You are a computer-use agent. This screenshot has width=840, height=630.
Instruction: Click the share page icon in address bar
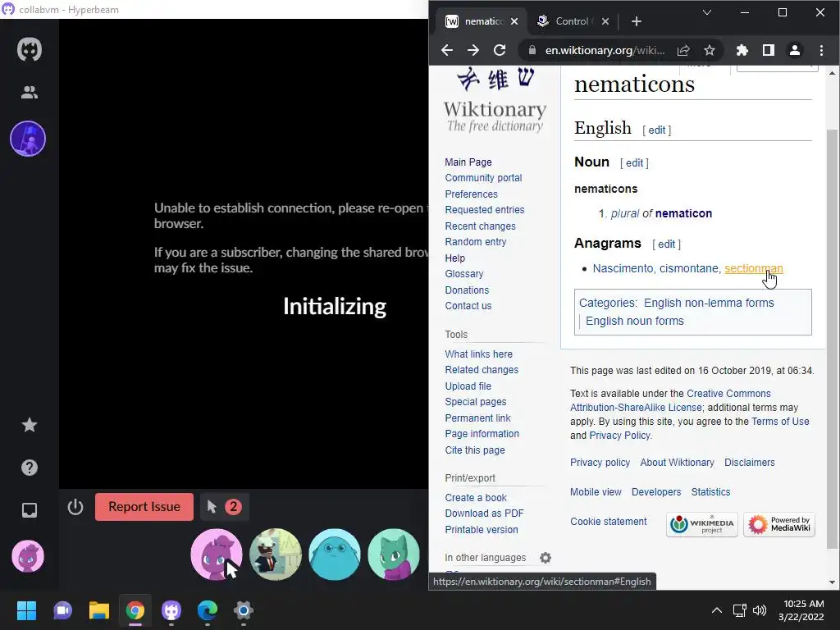(x=683, y=50)
